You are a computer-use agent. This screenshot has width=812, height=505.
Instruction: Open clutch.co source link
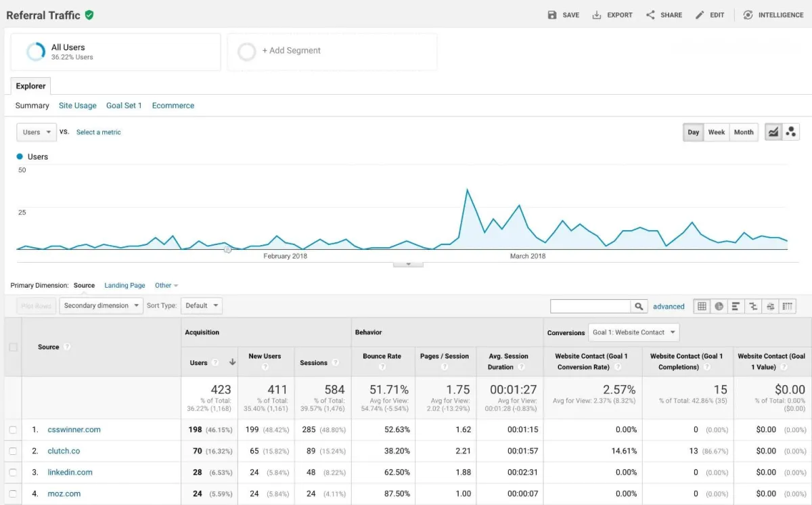pos(64,451)
